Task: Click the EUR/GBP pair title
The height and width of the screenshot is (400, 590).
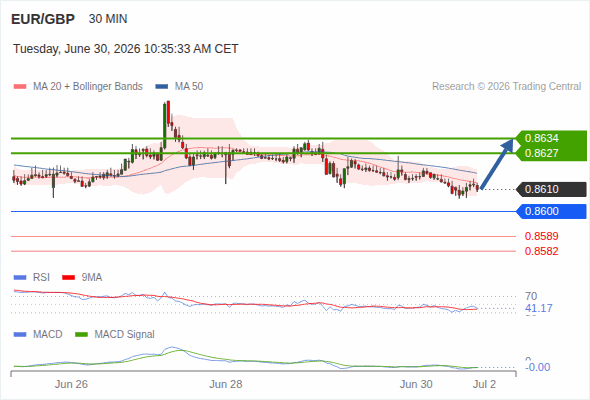Action: coord(43,19)
